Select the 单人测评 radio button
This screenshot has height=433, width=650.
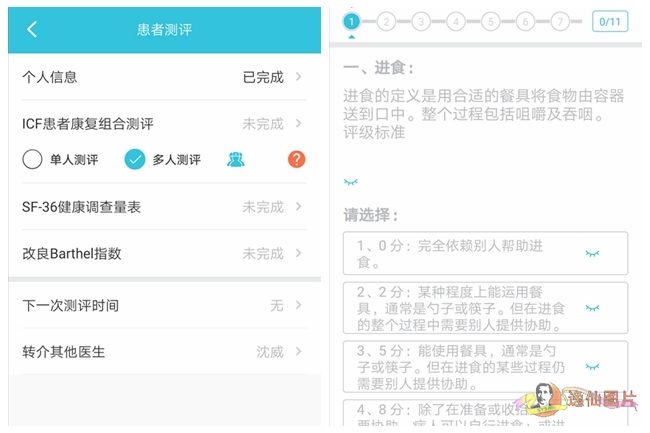(33, 160)
